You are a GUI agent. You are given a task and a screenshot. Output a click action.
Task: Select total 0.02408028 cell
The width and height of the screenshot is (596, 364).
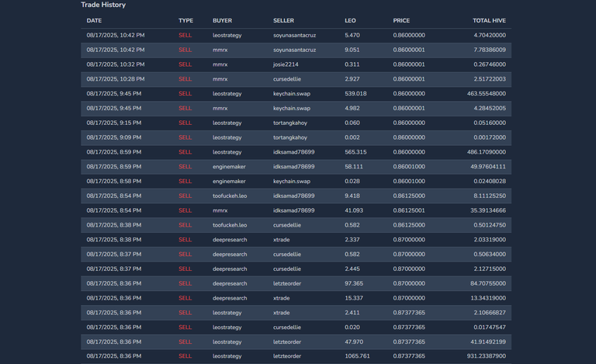click(x=490, y=182)
